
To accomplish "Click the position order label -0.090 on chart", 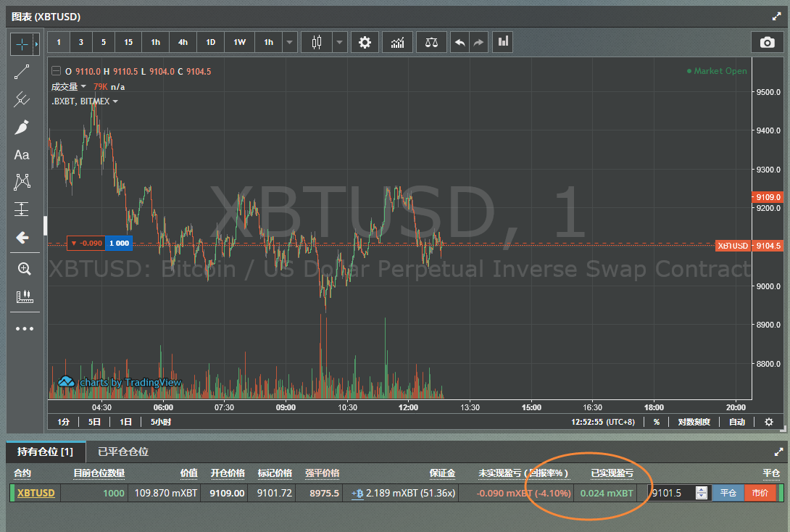I will [x=86, y=244].
